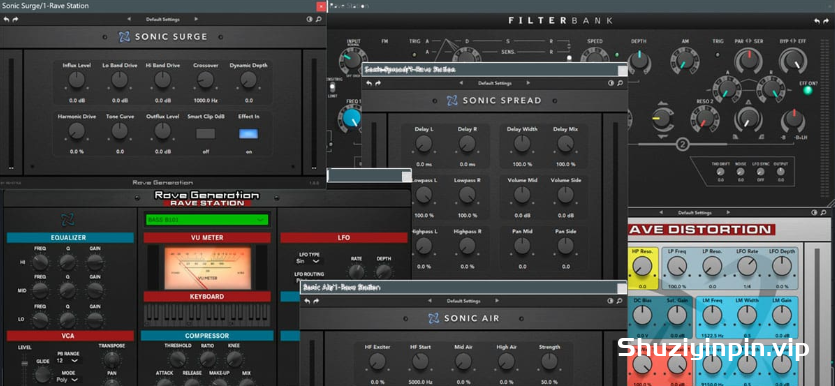
Task: Adjust the LEVEL fader in Rave Station VCA
Action: coord(24,364)
